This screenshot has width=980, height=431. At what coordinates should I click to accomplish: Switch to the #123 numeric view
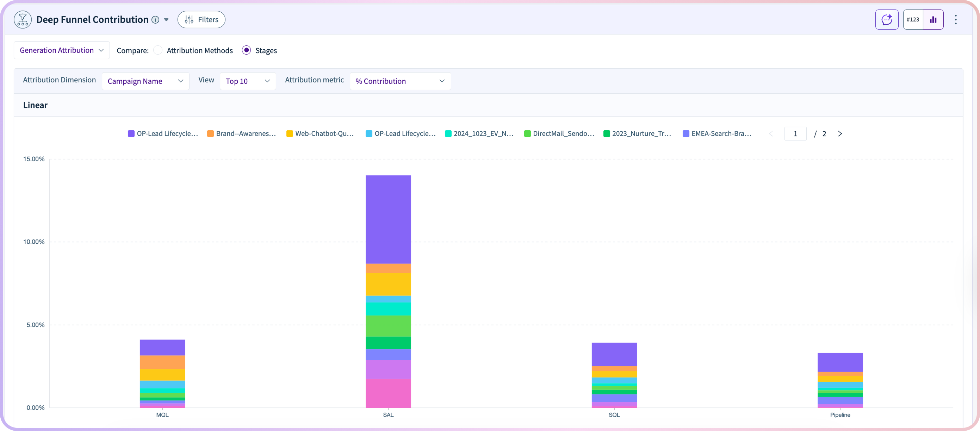(x=913, y=20)
